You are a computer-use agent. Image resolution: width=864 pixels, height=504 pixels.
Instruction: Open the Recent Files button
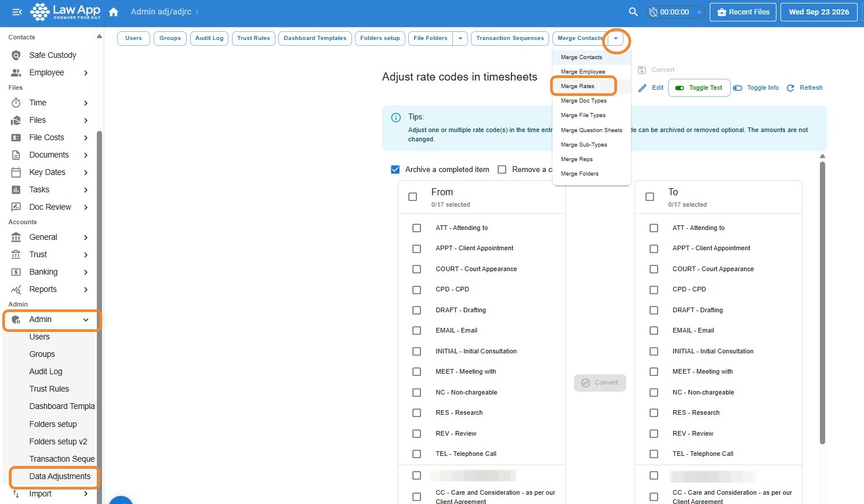coord(743,12)
